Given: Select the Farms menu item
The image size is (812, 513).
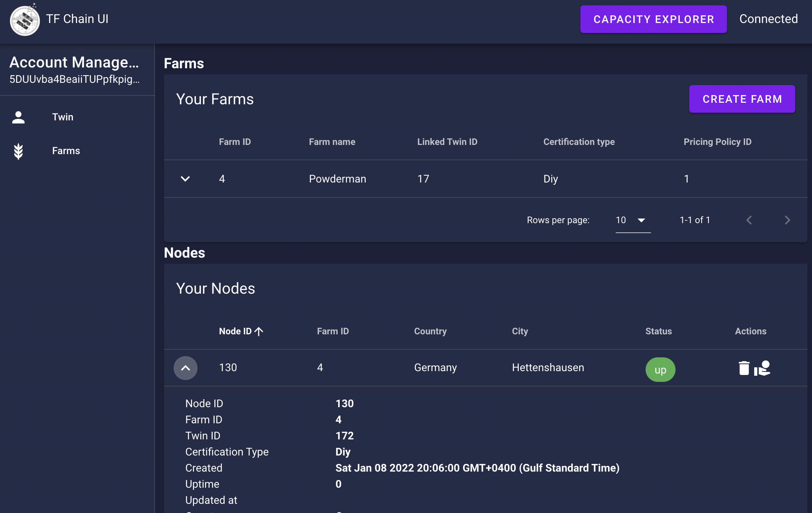Looking at the screenshot, I should [x=66, y=151].
